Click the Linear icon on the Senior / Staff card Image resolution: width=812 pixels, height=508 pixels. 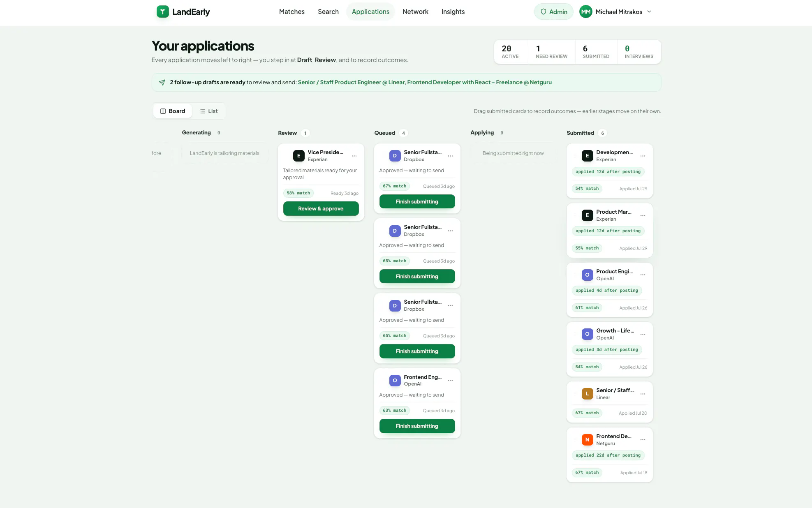(587, 394)
